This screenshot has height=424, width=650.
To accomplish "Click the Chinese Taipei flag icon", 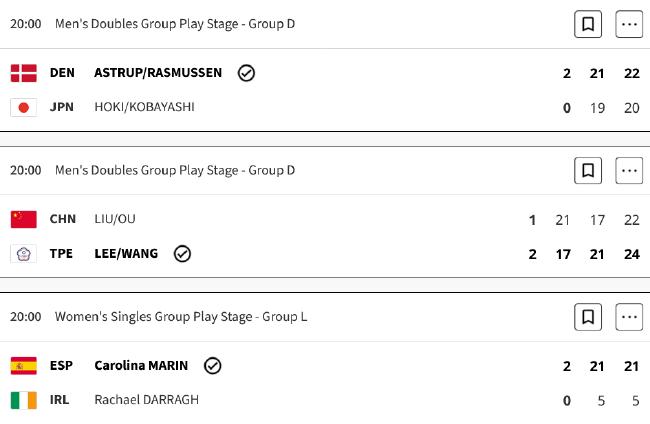I will point(24,254).
